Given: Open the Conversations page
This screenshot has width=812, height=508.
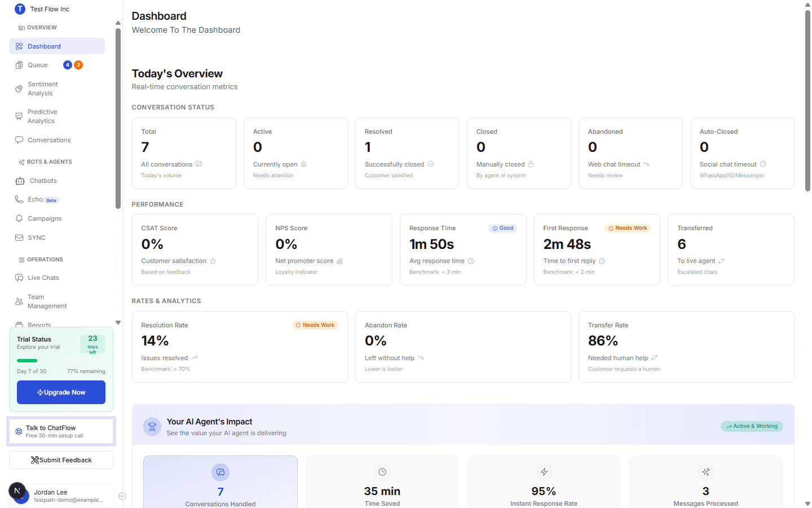Looking at the screenshot, I should [57, 140].
